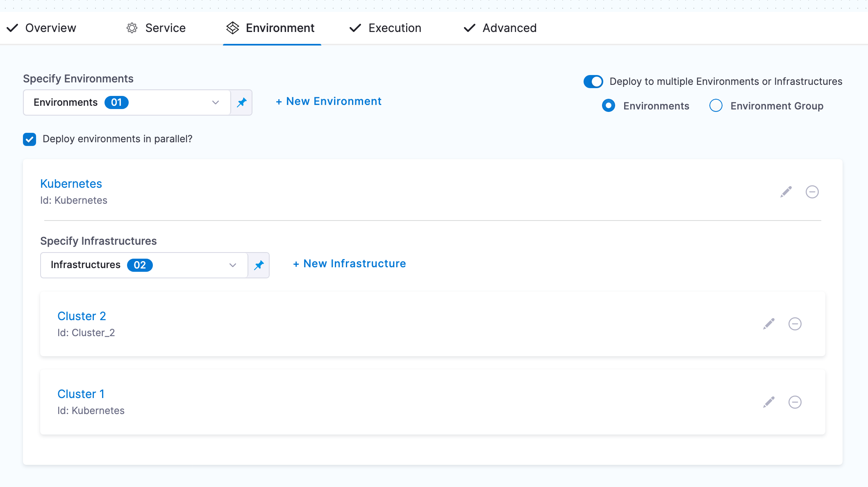Go to the Execution tab
The height and width of the screenshot is (487, 868).
(x=385, y=28)
